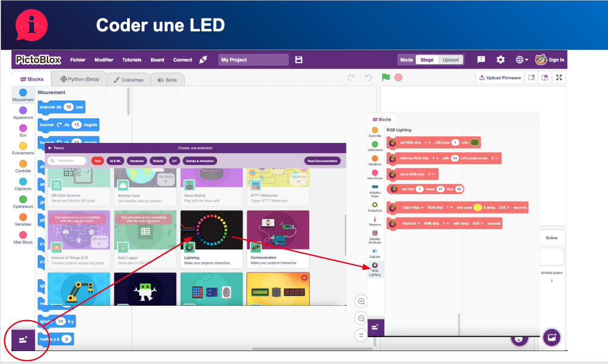Screen dimensions: 608x364
Task: Select the Hardware extension filter
Action: (x=137, y=161)
